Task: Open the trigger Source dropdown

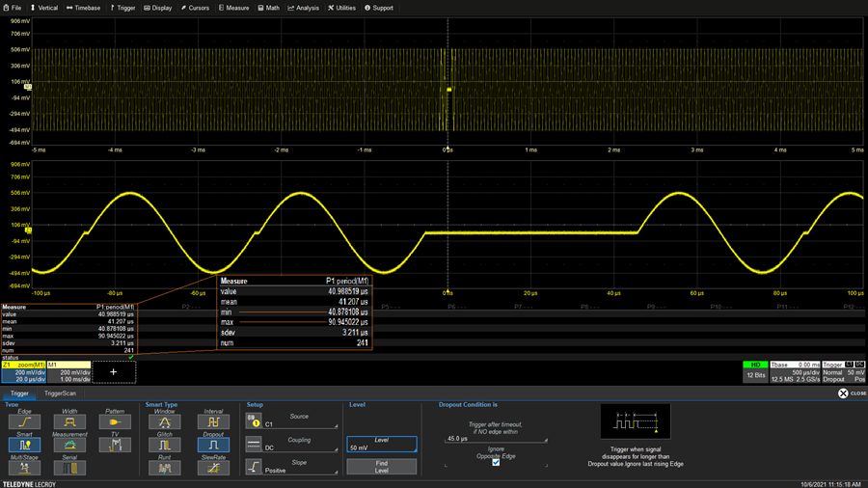Action: click(300, 420)
